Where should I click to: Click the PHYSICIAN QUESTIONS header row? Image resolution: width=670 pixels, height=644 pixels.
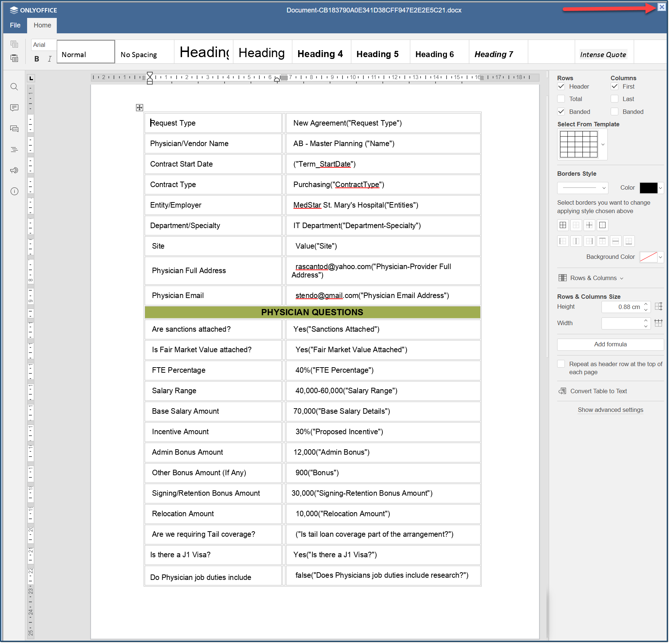click(x=312, y=312)
